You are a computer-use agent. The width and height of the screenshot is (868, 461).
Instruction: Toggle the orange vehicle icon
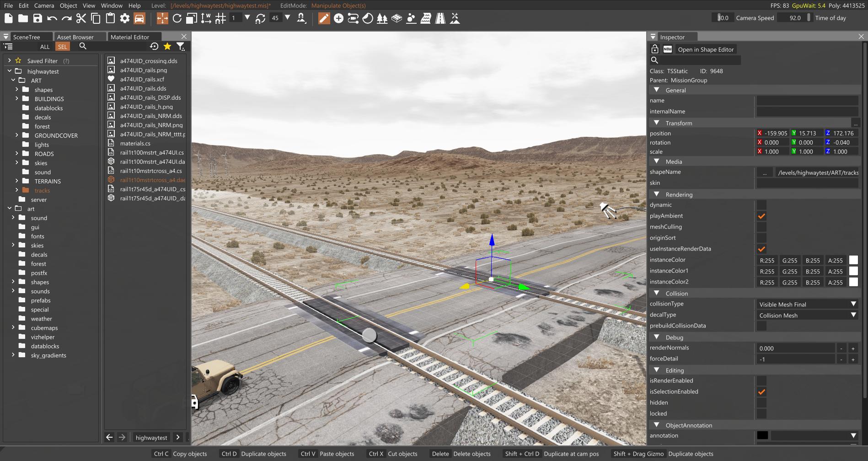click(139, 18)
